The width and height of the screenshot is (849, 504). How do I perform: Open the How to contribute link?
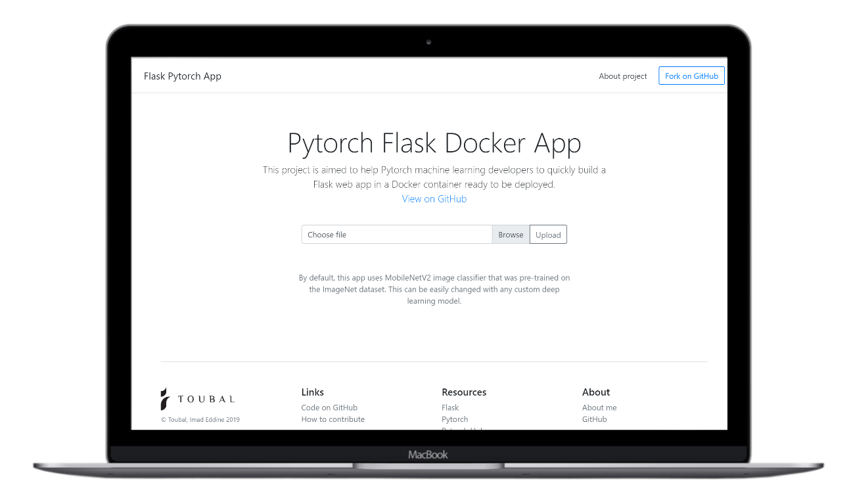333,419
